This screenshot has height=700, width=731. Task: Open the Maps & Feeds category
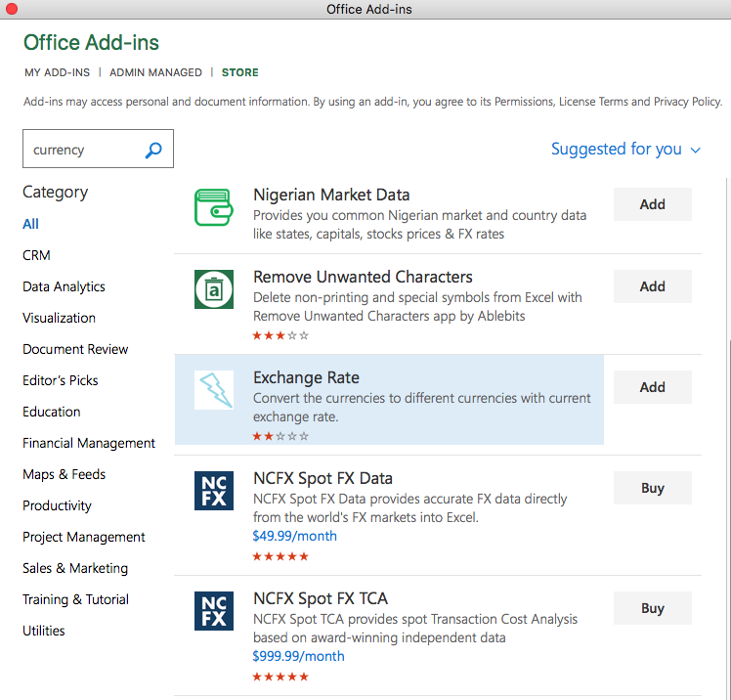tap(64, 474)
